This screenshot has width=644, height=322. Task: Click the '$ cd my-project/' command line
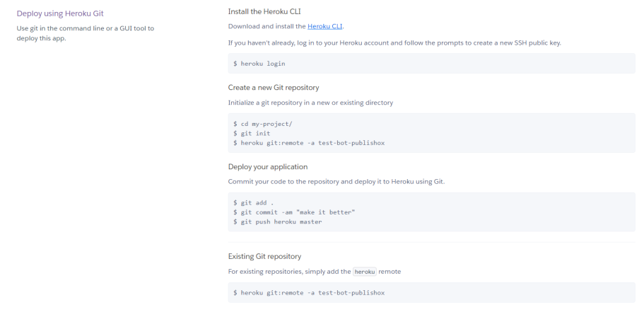coord(263,124)
